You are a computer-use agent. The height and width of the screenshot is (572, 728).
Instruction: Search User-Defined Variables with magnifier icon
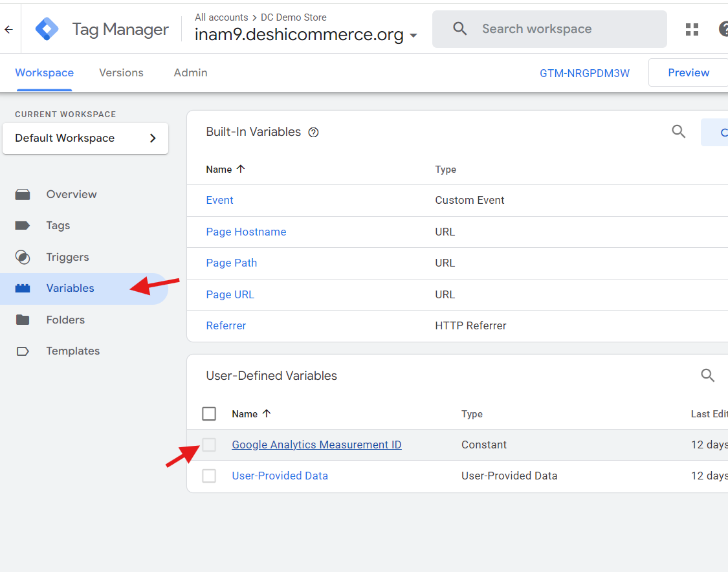click(x=707, y=375)
